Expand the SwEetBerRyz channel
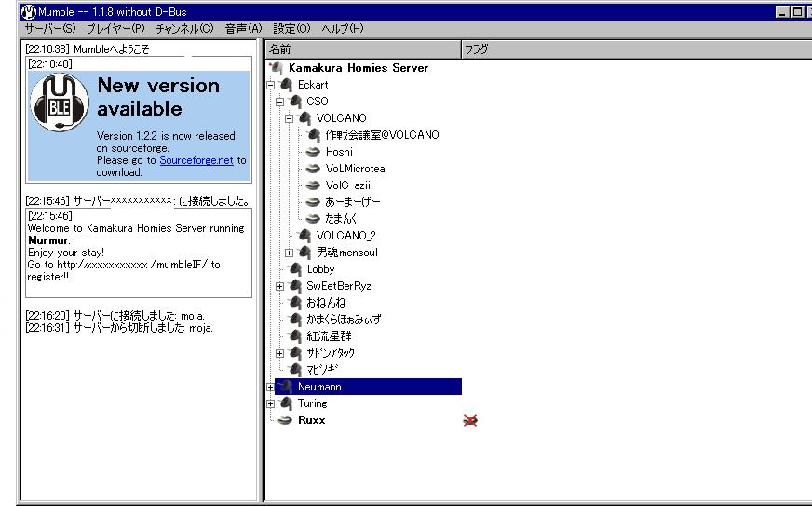 point(279,286)
